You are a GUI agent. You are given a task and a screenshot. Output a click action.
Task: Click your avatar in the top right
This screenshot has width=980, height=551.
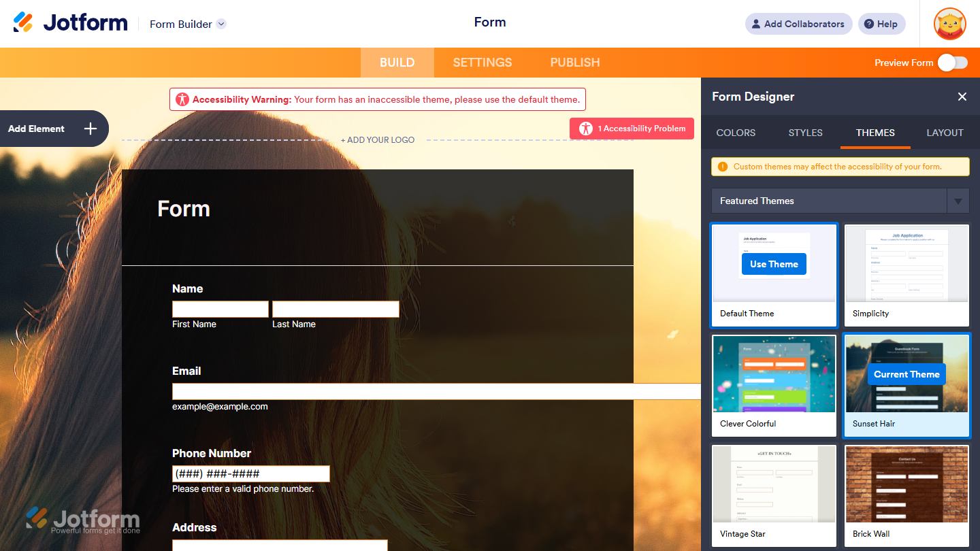coord(949,24)
